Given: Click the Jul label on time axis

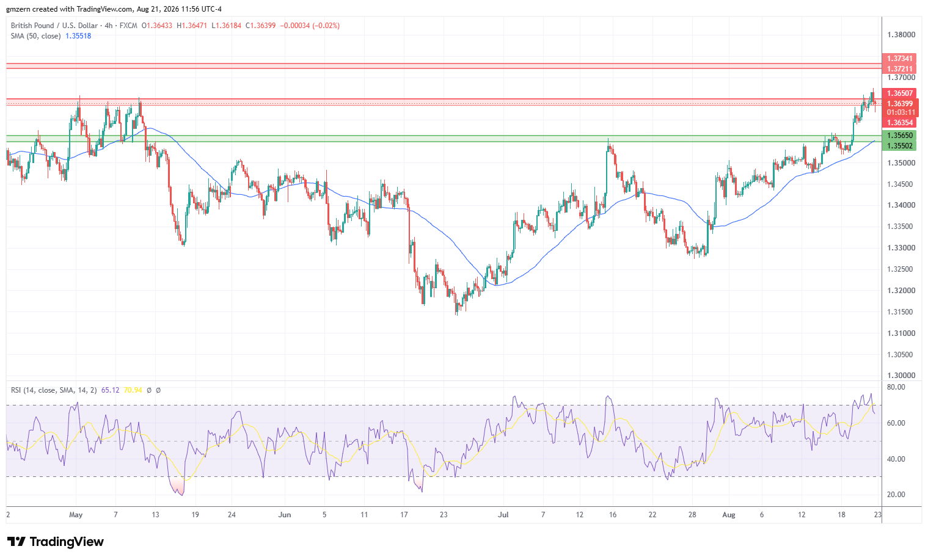Looking at the screenshot, I should (x=503, y=515).
